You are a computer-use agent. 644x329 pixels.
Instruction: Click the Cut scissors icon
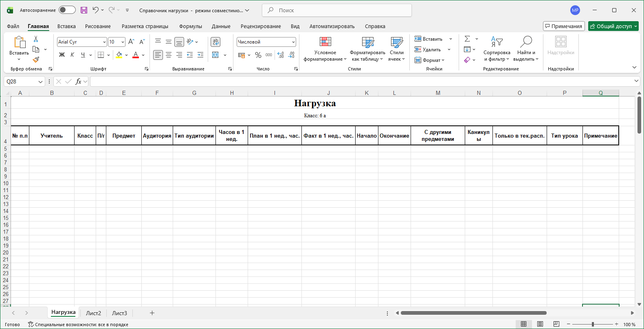(36, 39)
